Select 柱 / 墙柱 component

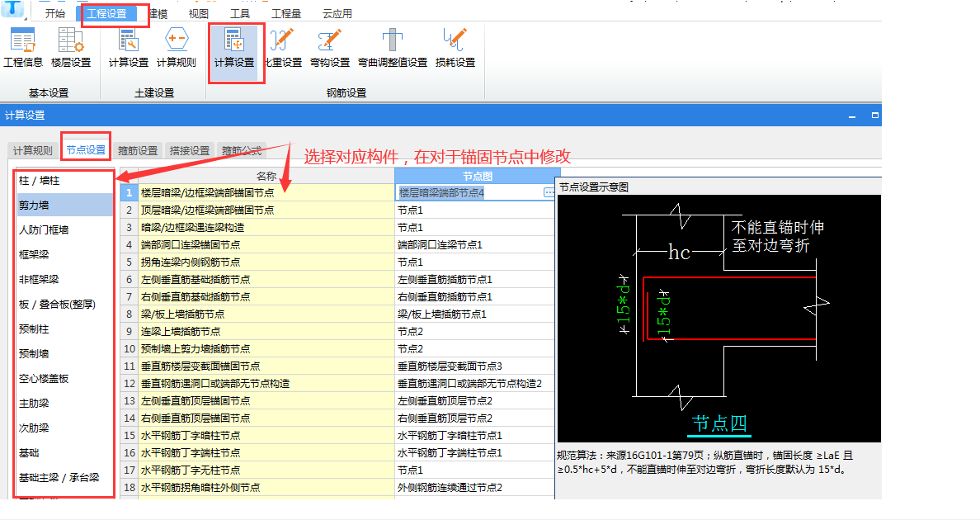point(65,181)
